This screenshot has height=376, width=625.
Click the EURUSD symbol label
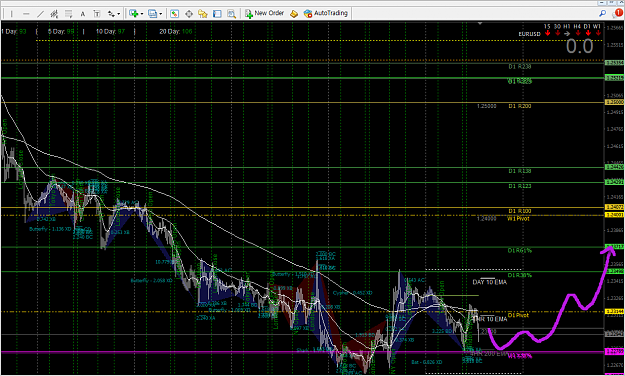point(529,34)
